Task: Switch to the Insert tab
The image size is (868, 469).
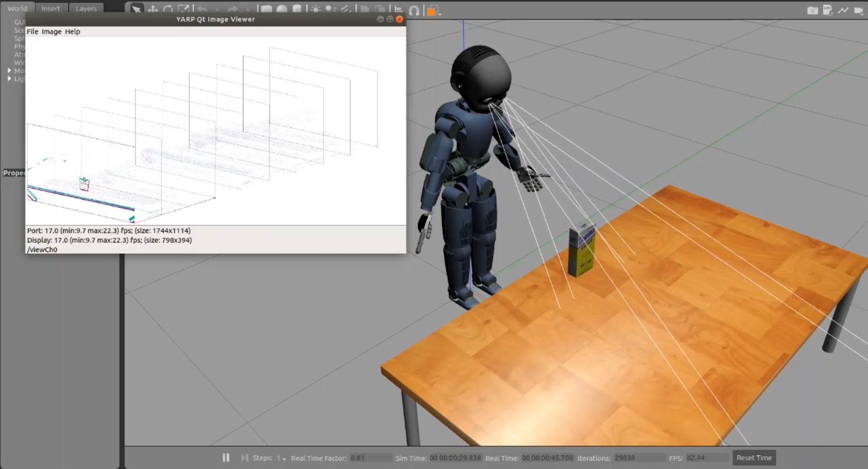Action: tap(50, 8)
